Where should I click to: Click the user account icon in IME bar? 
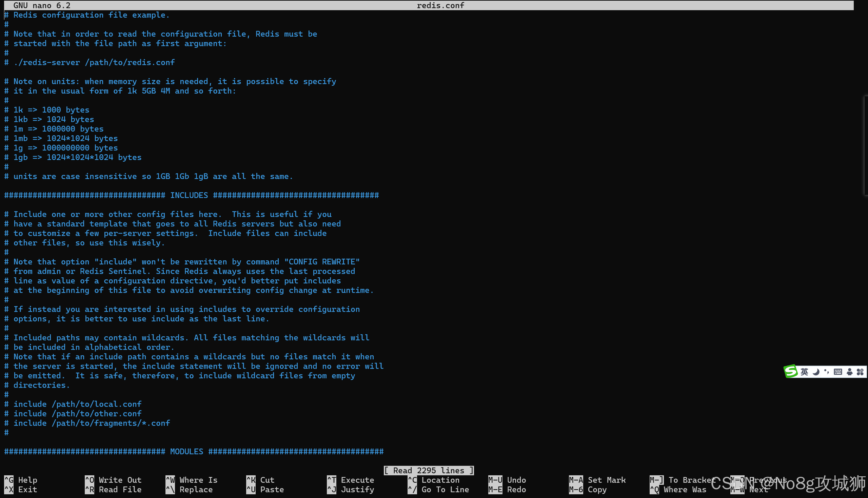[850, 372]
